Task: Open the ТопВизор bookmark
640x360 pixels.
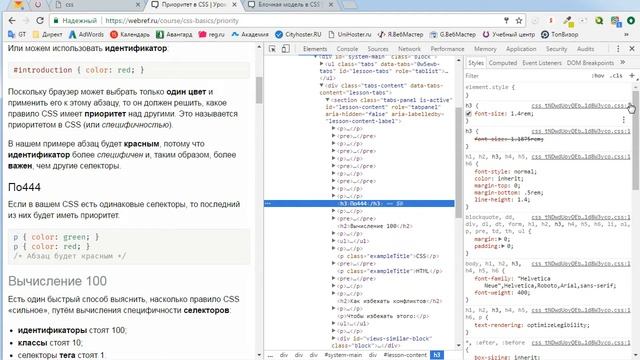Action: (560, 34)
